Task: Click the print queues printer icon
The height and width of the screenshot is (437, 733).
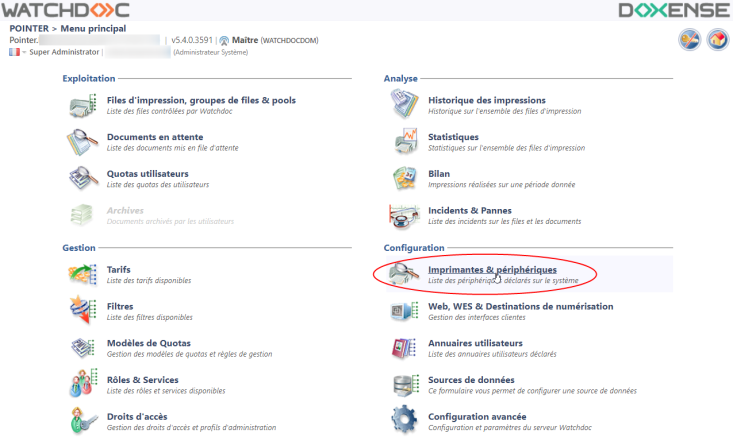Action: coord(82,105)
